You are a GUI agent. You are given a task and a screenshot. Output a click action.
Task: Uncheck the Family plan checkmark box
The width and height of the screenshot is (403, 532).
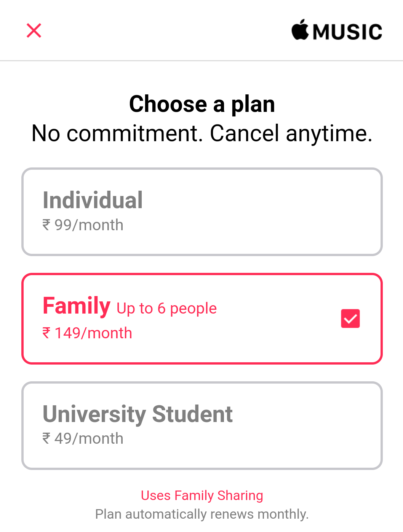coord(350,319)
